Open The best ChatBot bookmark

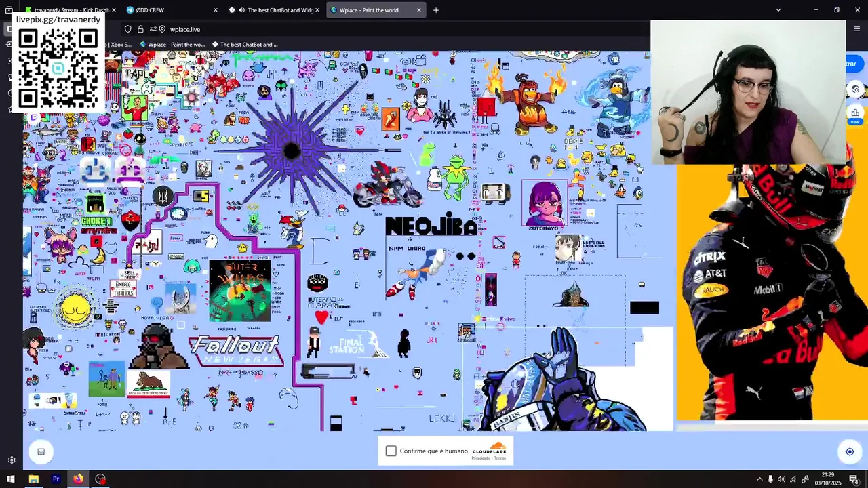(245, 45)
